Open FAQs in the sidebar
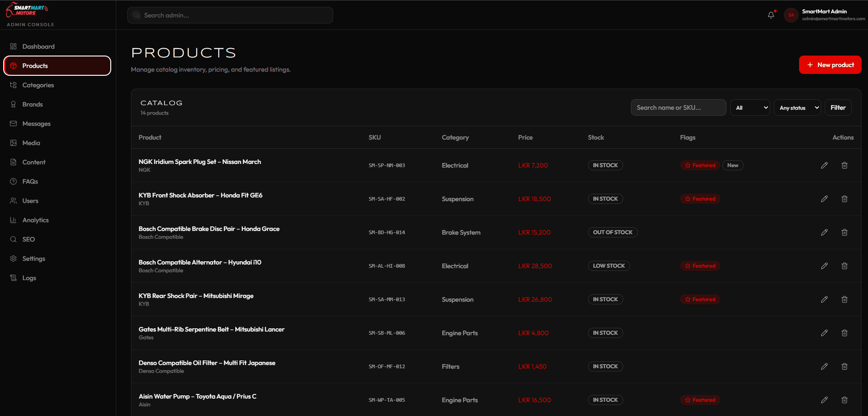The width and height of the screenshot is (868, 416). [57, 181]
